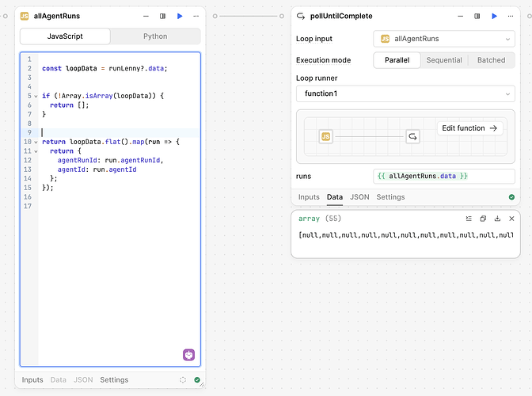Open Inputs tab in pollUntilComplete
This screenshot has height=396, width=532.
[309, 197]
